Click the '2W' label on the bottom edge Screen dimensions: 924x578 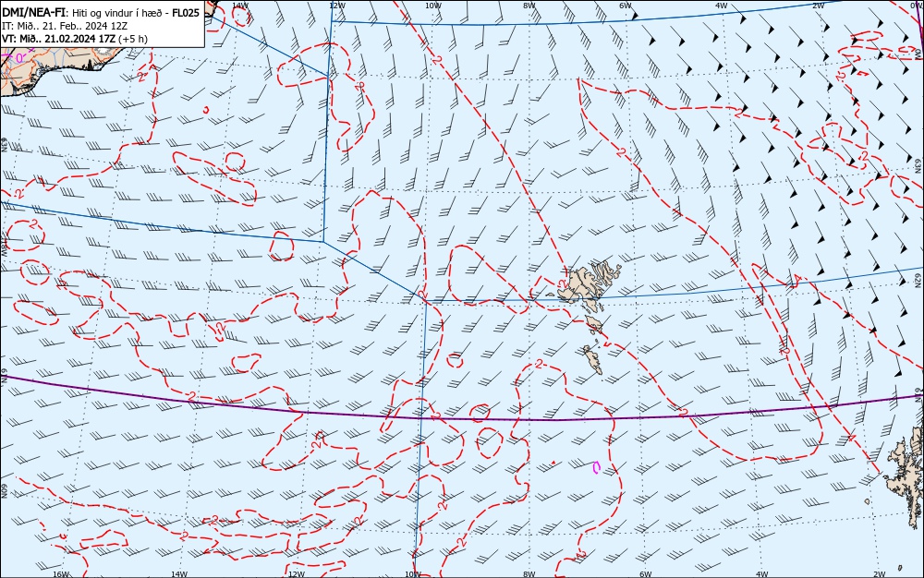point(880,574)
